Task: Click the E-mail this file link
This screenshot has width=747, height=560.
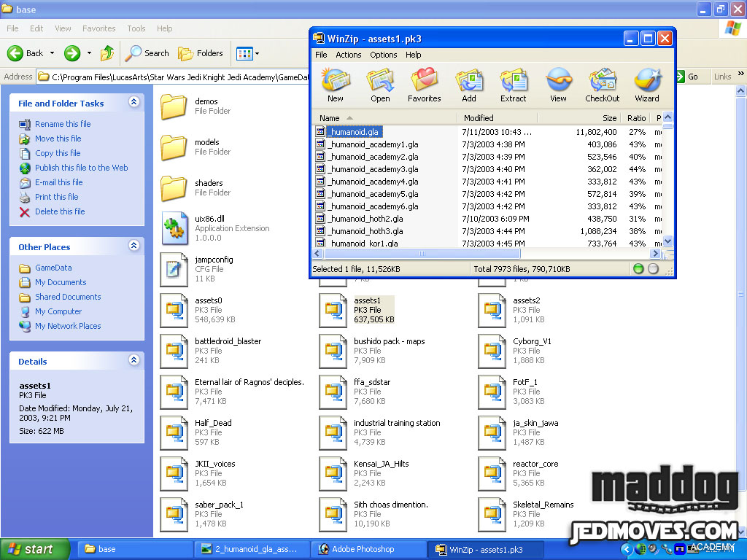Action: pos(58,182)
